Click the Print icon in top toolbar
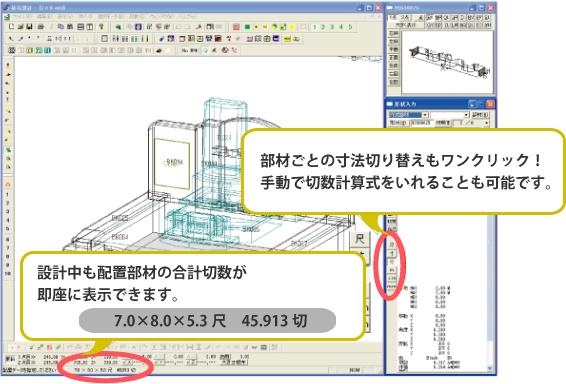The height and width of the screenshot is (384, 566). click(x=41, y=27)
